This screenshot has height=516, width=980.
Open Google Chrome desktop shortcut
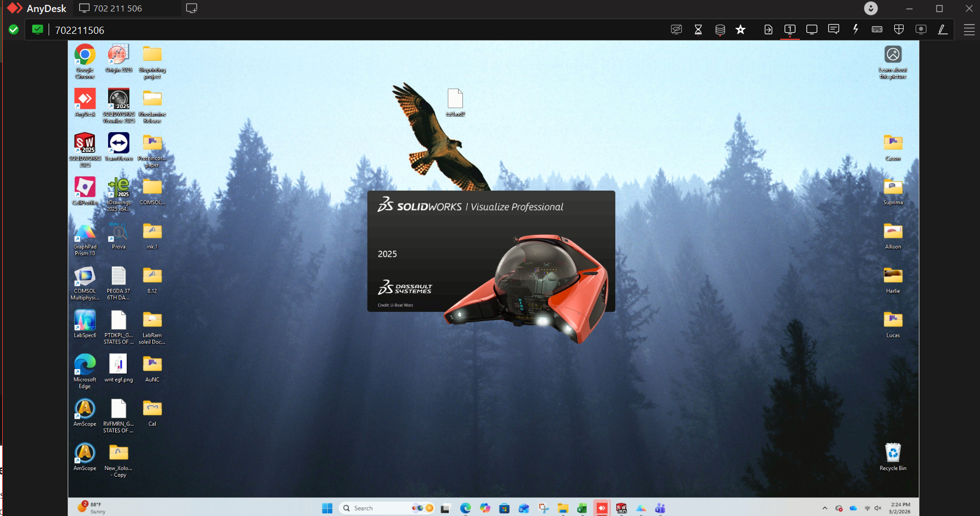85,62
